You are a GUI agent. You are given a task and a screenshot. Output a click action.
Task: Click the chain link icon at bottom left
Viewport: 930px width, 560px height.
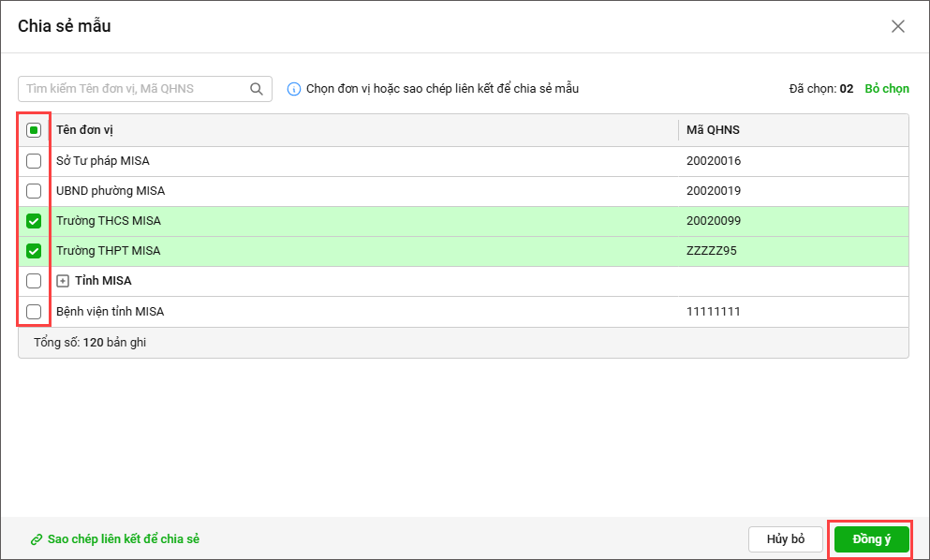pyautogui.click(x=37, y=539)
